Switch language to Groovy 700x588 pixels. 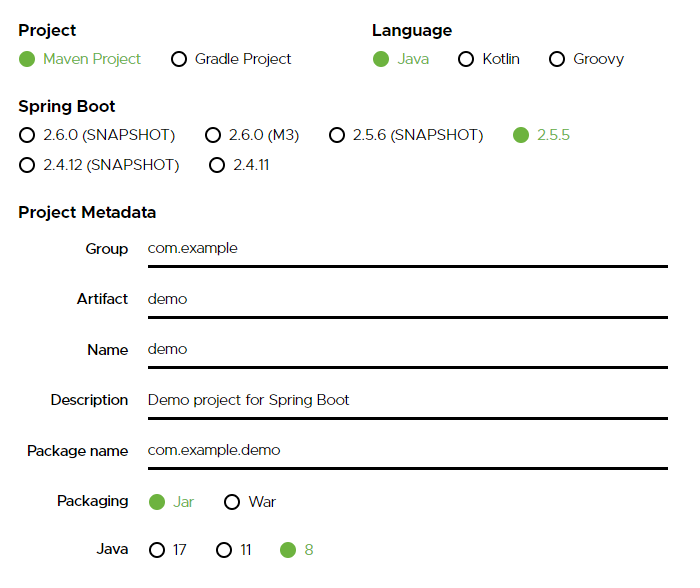click(557, 59)
